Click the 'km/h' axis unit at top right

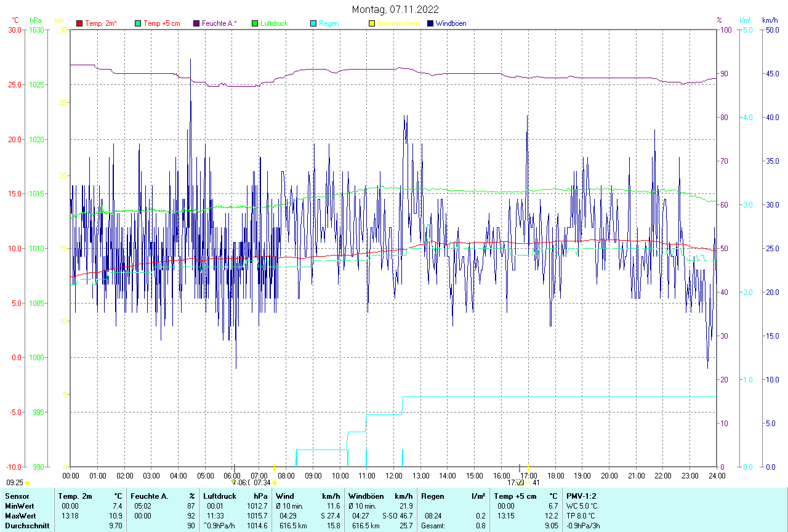770,20
